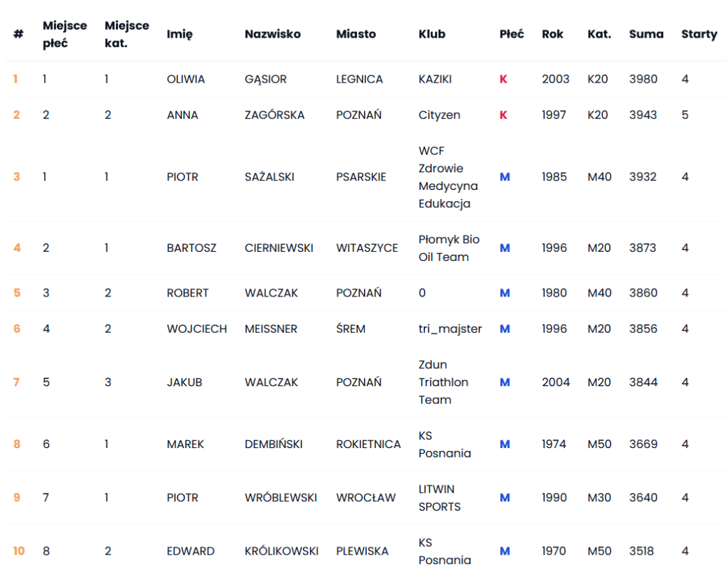The image size is (728, 574).
Task: Select the "Miejsce płeć" column header
Action: pos(65,34)
